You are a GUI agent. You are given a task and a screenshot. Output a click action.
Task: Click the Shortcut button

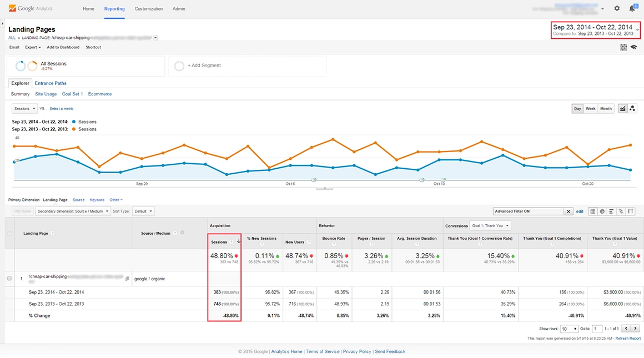(x=93, y=47)
